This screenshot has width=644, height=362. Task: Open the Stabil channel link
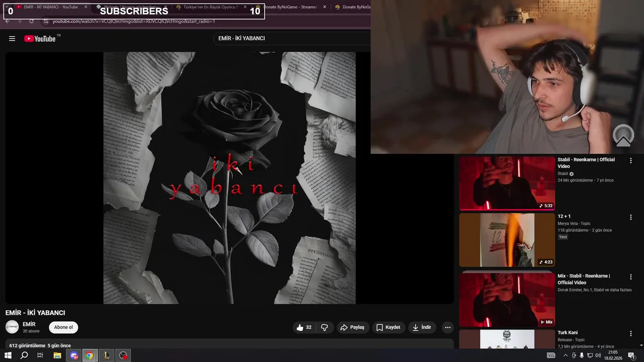(562, 173)
